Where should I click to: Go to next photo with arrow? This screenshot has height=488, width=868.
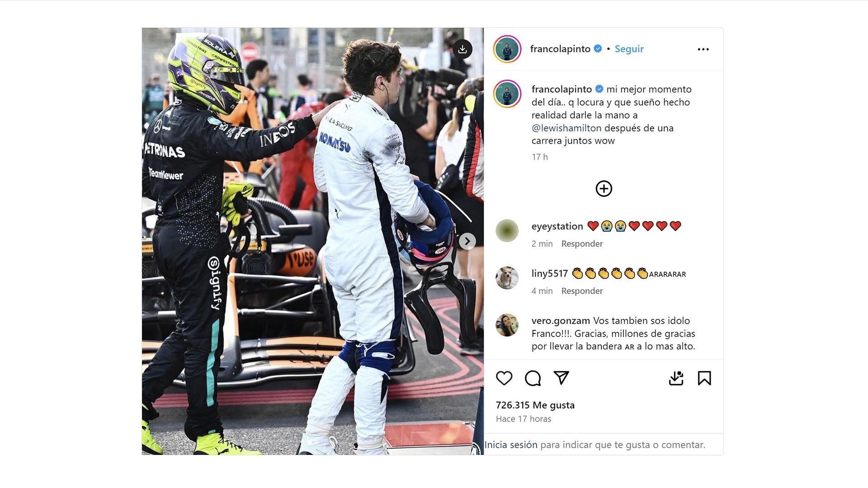pyautogui.click(x=467, y=241)
